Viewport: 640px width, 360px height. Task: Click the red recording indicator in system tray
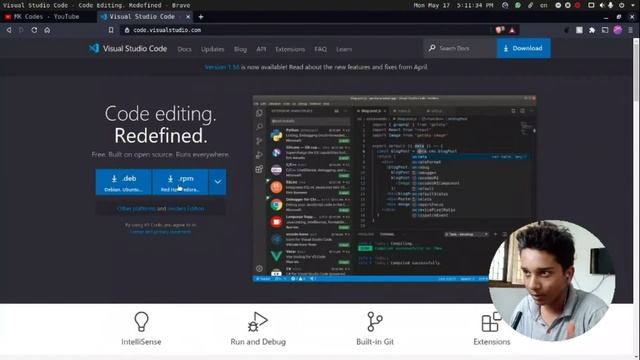click(x=578, y=5)
